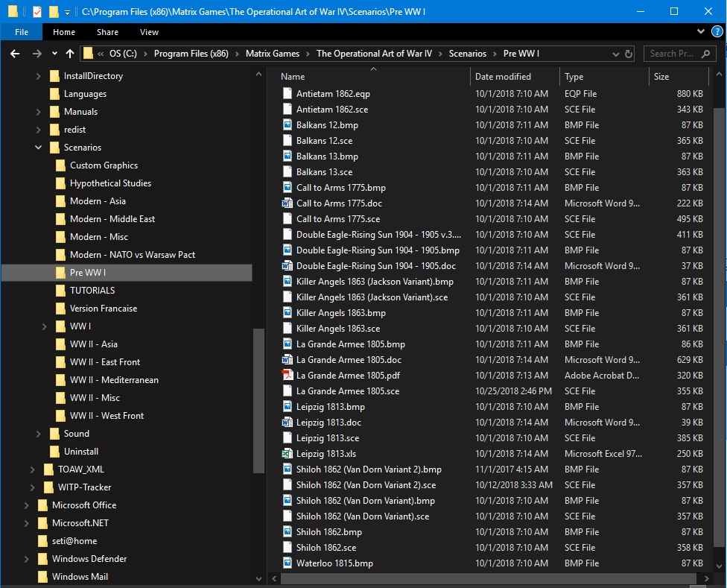Select the Leipzig 1813.xls Excel file icon
727x588 pixels.
coord(288,454)
